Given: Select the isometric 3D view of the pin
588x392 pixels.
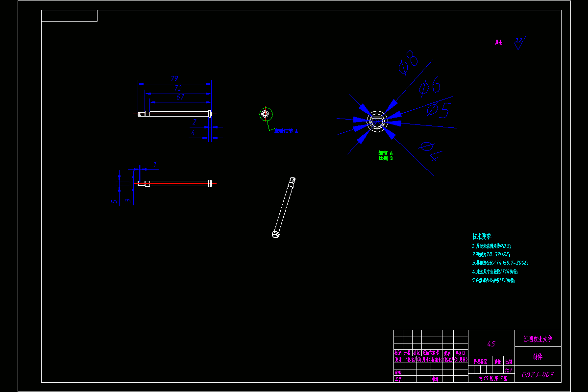Looking at the screenshot, I should click(x=284, y=208).
